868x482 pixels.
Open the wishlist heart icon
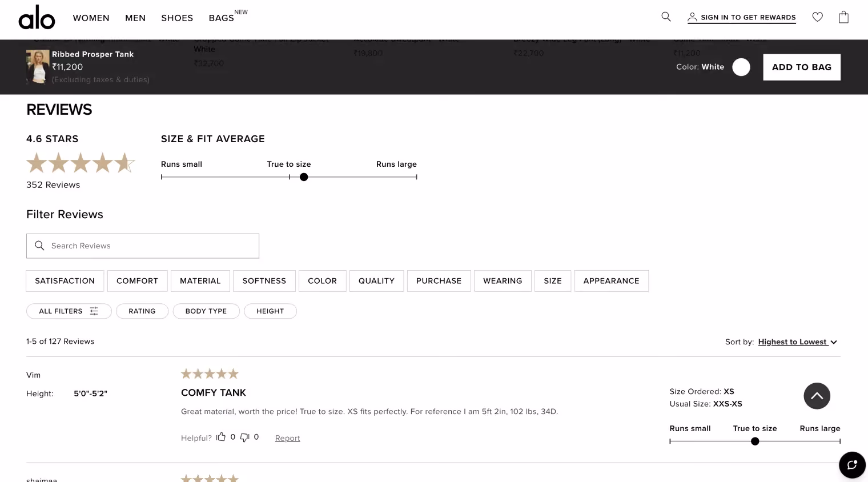(817, 17)
